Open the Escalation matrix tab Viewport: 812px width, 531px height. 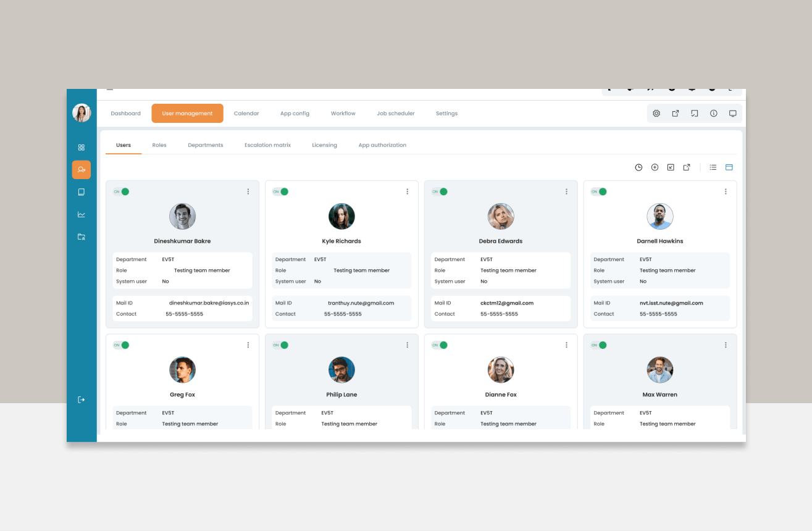tap(267, 145)
